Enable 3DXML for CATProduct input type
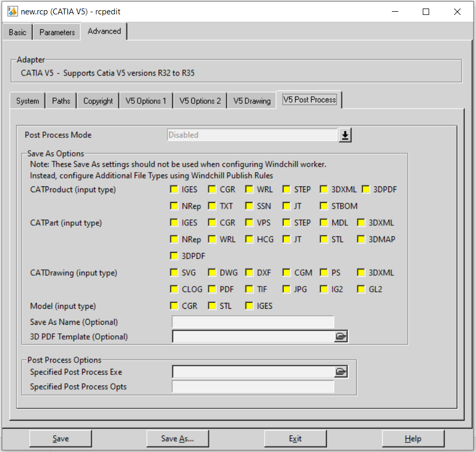Viewport: 476px width, 452px height. click(x=324, y=190)
